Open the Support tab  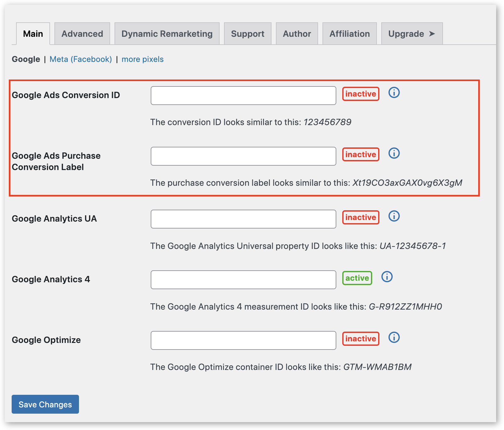248,34
